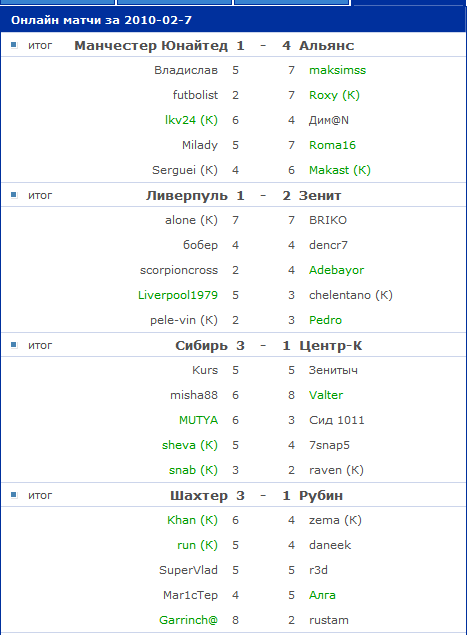This screenshot has height=635, width=469.
Task: Click the square bullet icon beside Сибирь match
Action: coord(14,345)
